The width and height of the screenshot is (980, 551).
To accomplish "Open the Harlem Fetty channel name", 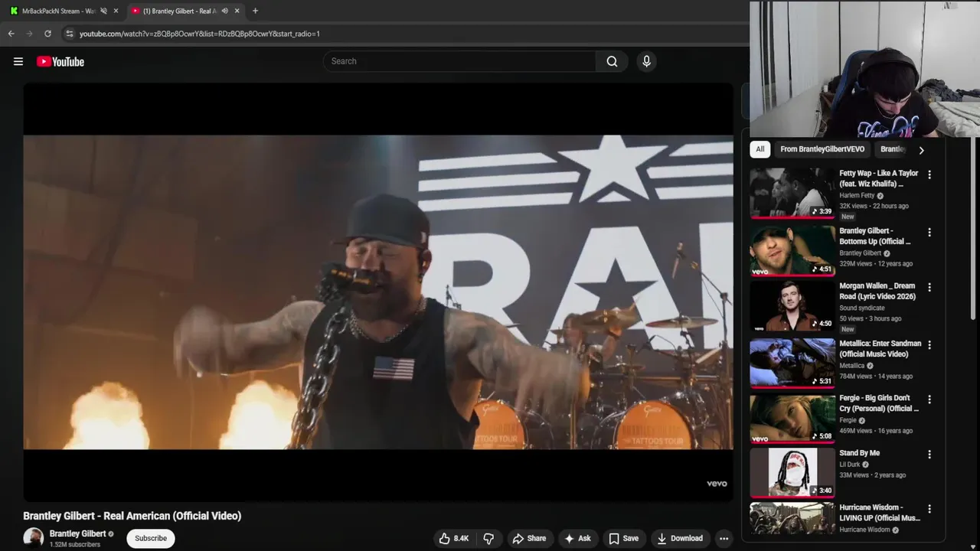I will click(x=857, y=195).
